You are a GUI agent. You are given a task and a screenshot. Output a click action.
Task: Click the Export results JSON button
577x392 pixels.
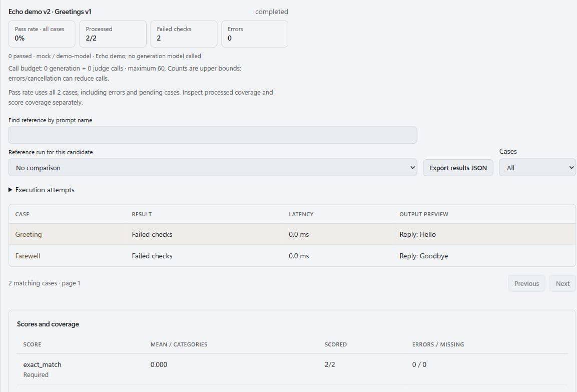tap(458, 168)
